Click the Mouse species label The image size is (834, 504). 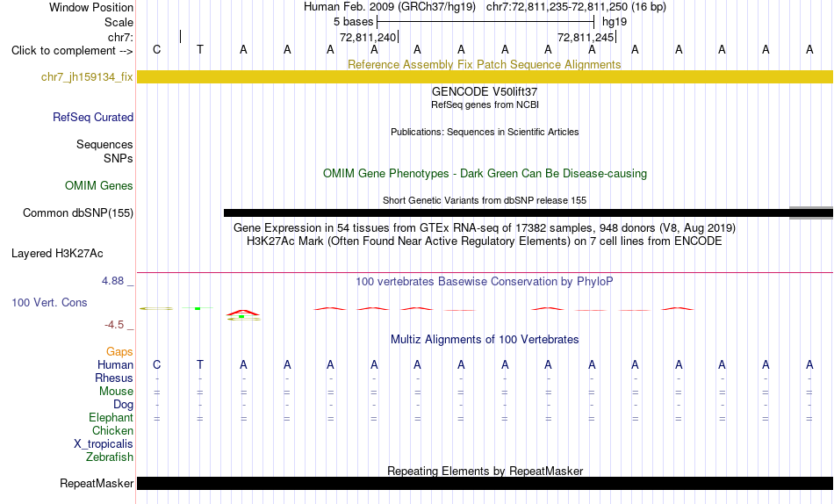point(116,392)
